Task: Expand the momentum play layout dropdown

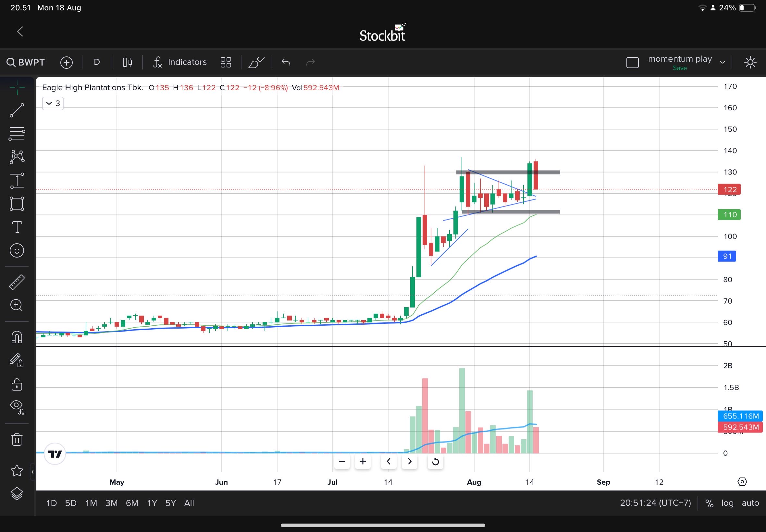Action: pos(722,62)
